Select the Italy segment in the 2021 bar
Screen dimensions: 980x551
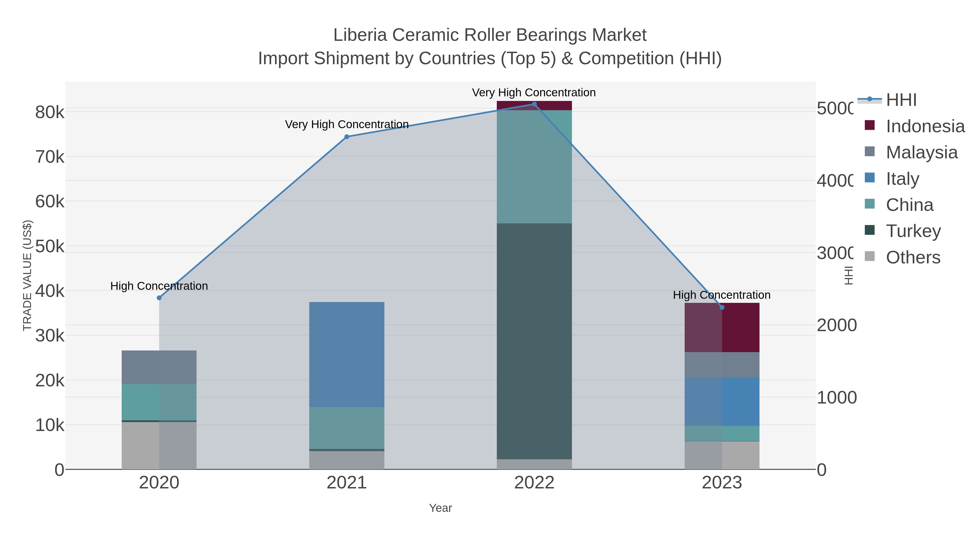point(347,354)
